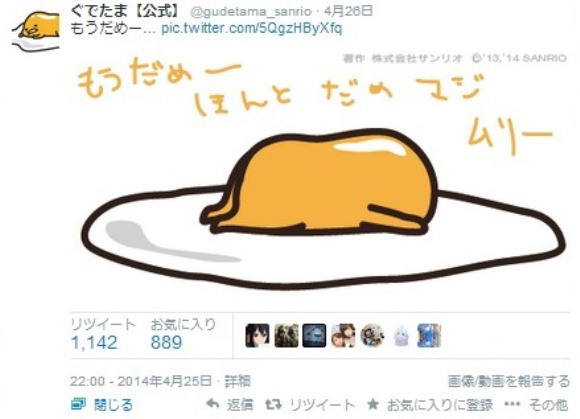Report media via 画像/動画を報告する
The width and height of the screenshot is (580, 419).
tap(509, 381)
